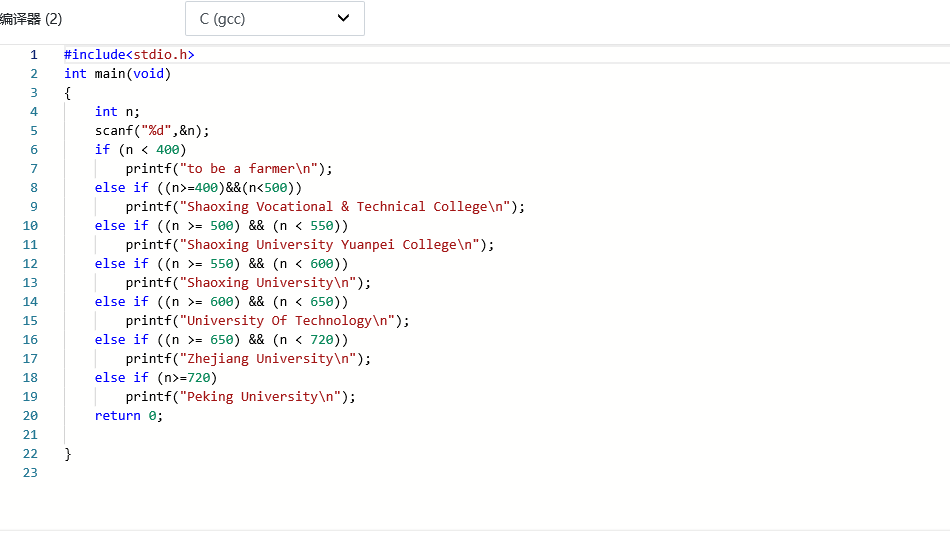This screenshot has height=533, width=950.
Task: Click the "to be a farmer" string
Action: 254,169
